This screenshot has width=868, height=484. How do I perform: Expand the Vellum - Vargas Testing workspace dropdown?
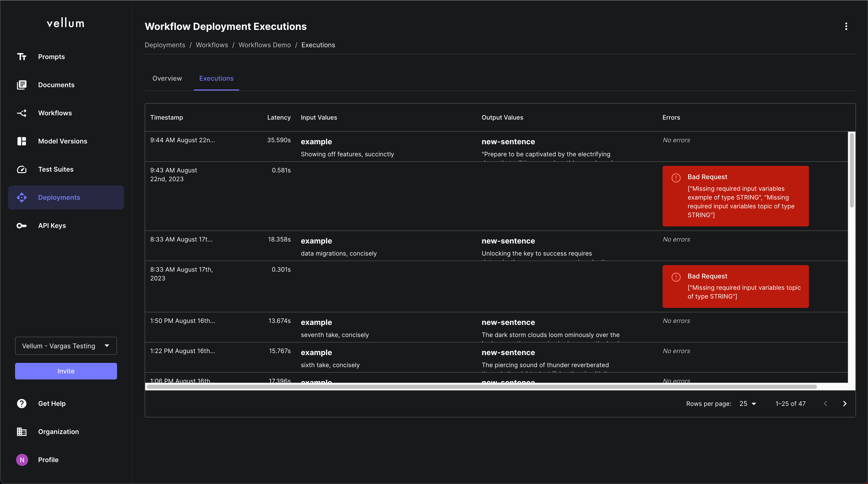click(66, 346)
